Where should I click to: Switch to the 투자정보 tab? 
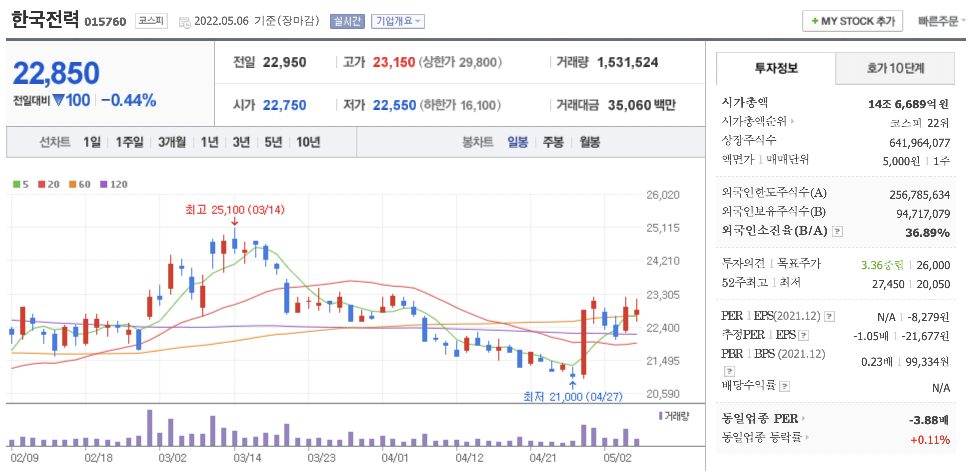(x=776, y=68)
